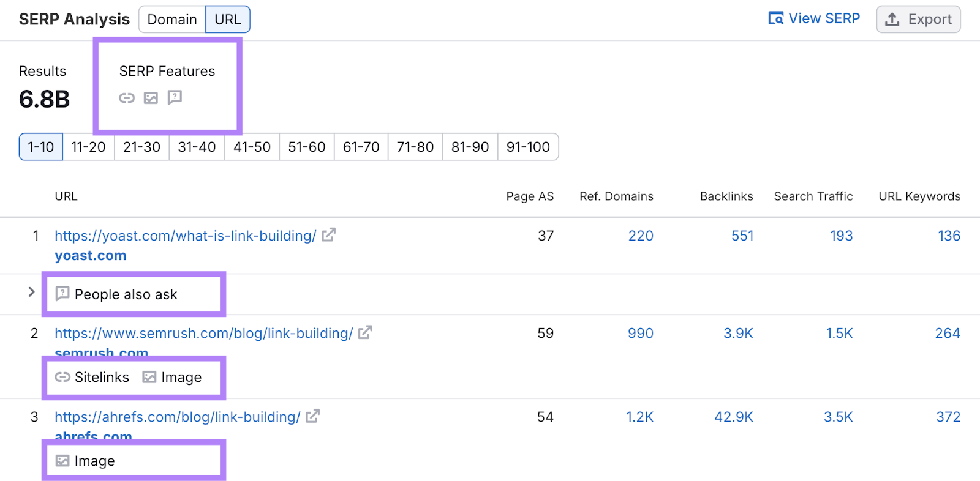Image resolution: width=980 pixels, height=481 pixels.
Task: Click the sitelinks icon under SERP Features
Action: (x=127, y=98)
